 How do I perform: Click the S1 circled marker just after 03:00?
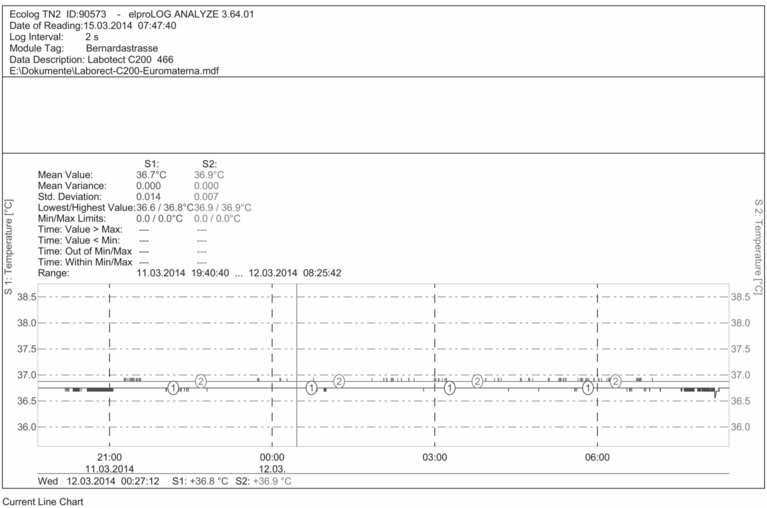pos(450,387)
